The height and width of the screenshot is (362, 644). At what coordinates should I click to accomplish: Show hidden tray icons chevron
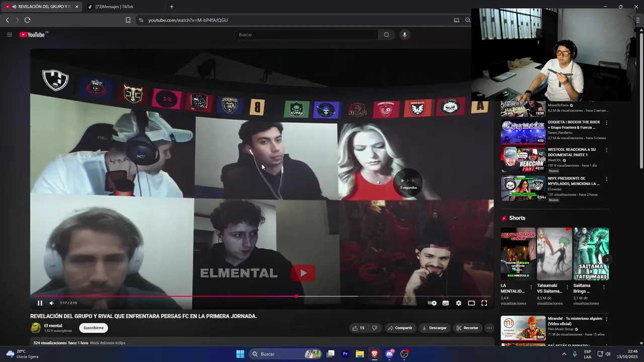click(564, 354)
